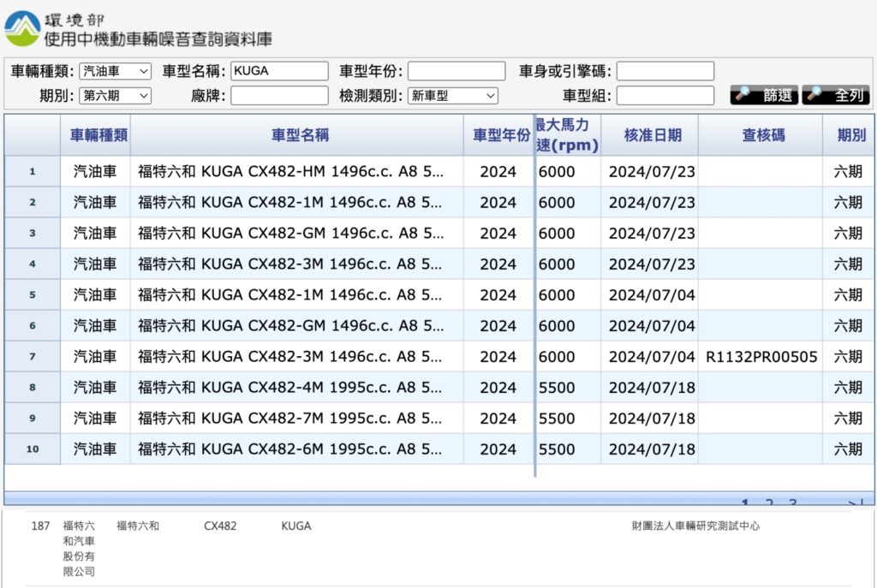The image size is (877, 588).
Task: Click row number 7 cell
Action: [x=33, y=357]
